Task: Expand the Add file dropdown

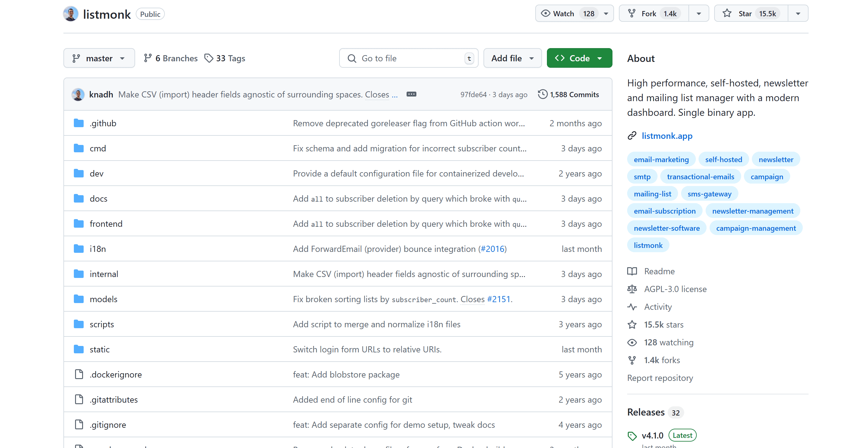Action: [x=512, y=58]
